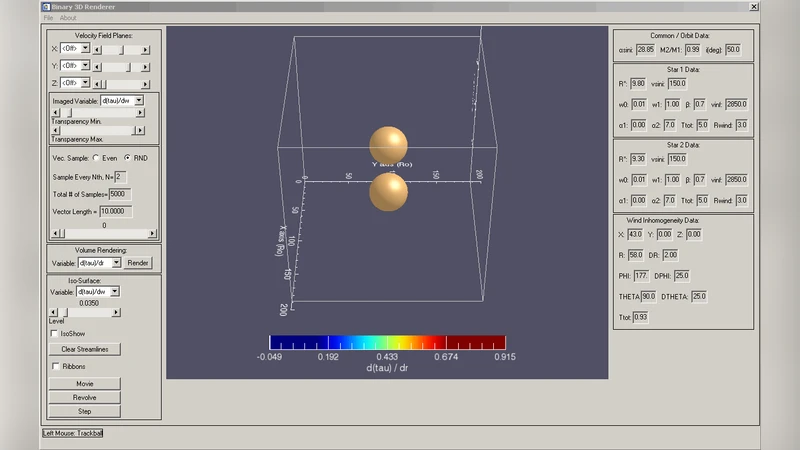Screen dimensions: 800x450
Task: Open the Volume Rendering variable dropdown
Action: [116, 263]
